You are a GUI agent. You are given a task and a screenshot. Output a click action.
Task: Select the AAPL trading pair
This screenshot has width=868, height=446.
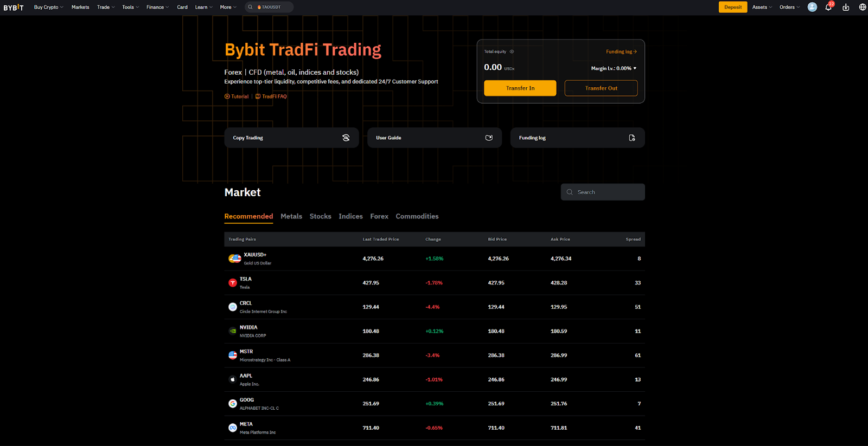pos(435,379)
